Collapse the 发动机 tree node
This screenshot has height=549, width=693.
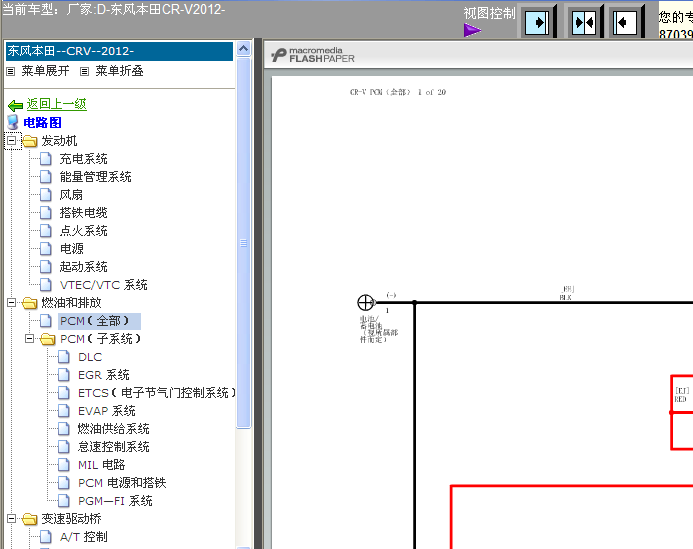pos(12,141)
